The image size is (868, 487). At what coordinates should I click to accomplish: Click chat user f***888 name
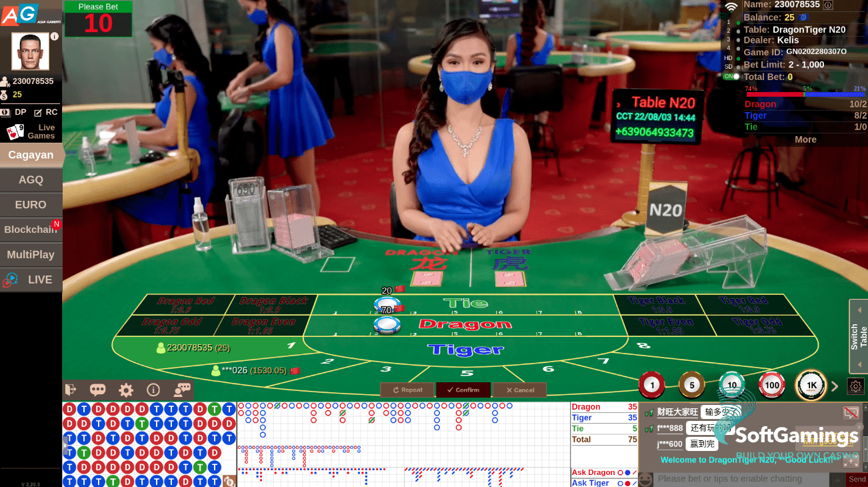(670, 428)
